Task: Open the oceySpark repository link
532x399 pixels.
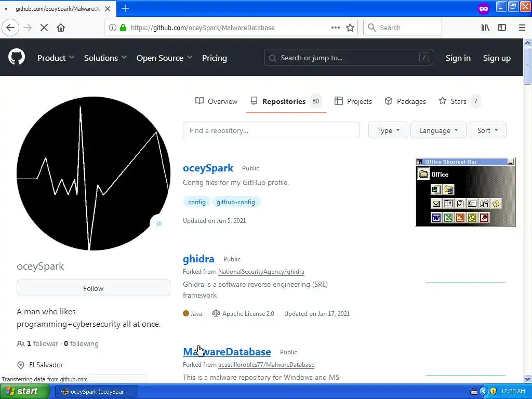Action: pos(208,168)
